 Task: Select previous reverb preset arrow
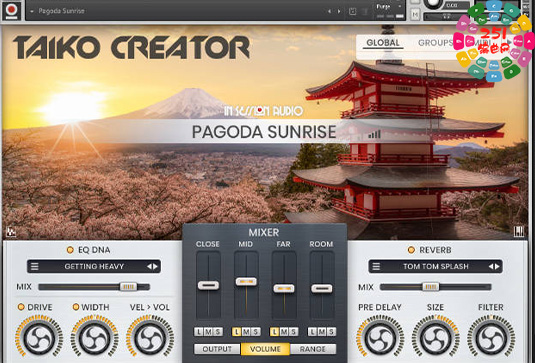click(491, 266)
